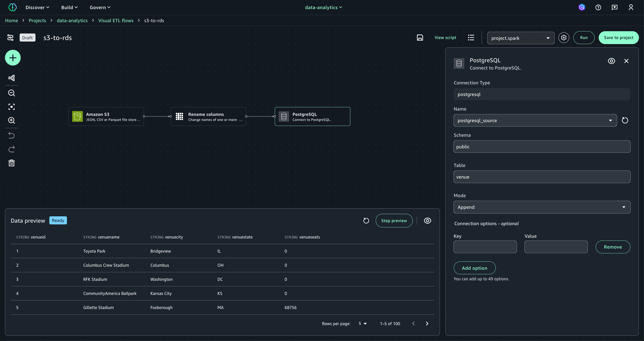Open the Discover menu
The image size is (644, 341).
click(x=37, y=7)
